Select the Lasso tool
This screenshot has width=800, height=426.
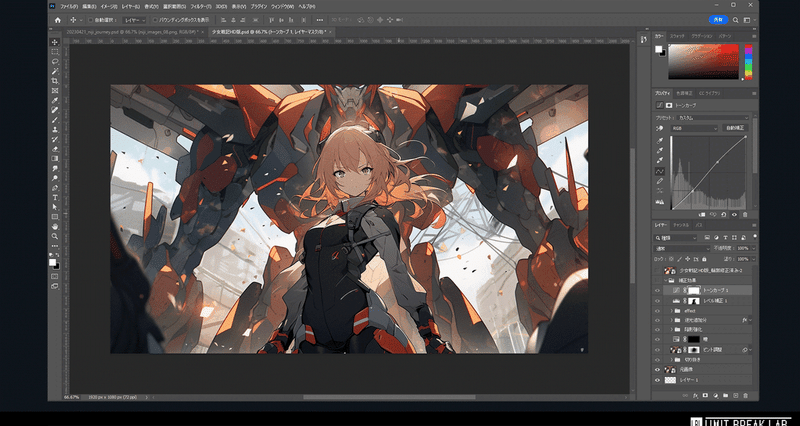coord(55,61)
